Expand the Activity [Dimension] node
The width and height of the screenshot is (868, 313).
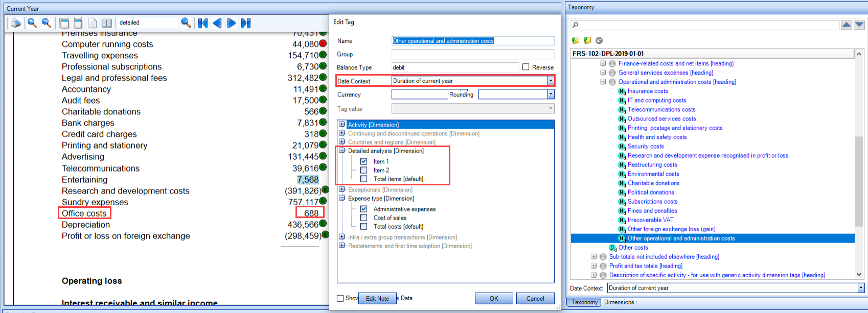[342, 125]
